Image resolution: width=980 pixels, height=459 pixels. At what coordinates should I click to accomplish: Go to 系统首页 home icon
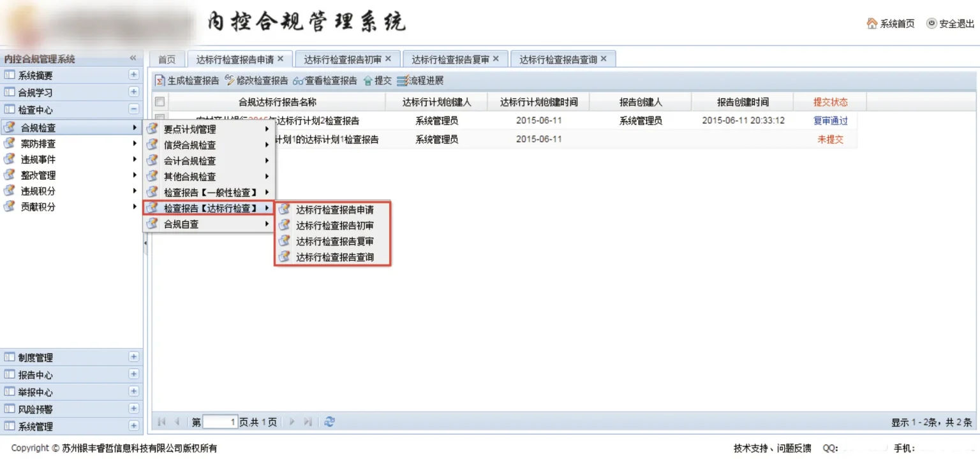[872, 24]
